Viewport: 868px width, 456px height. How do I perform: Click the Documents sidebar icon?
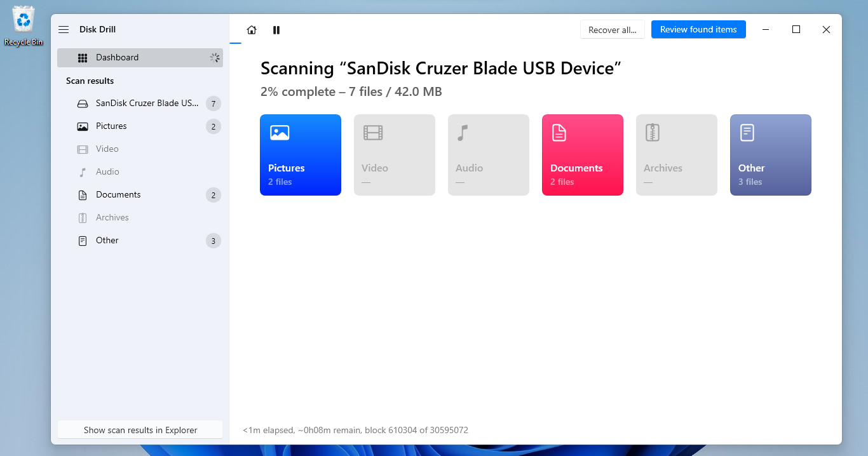83,195
